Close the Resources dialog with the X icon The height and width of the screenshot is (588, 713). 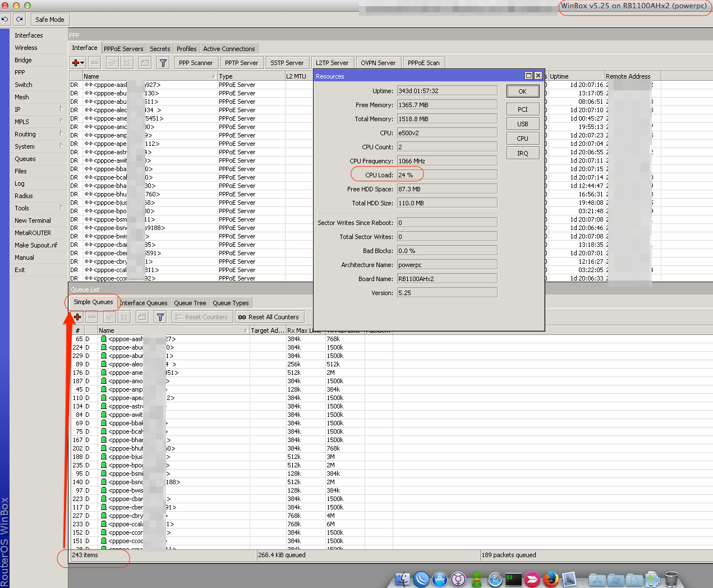pos(538,75)
